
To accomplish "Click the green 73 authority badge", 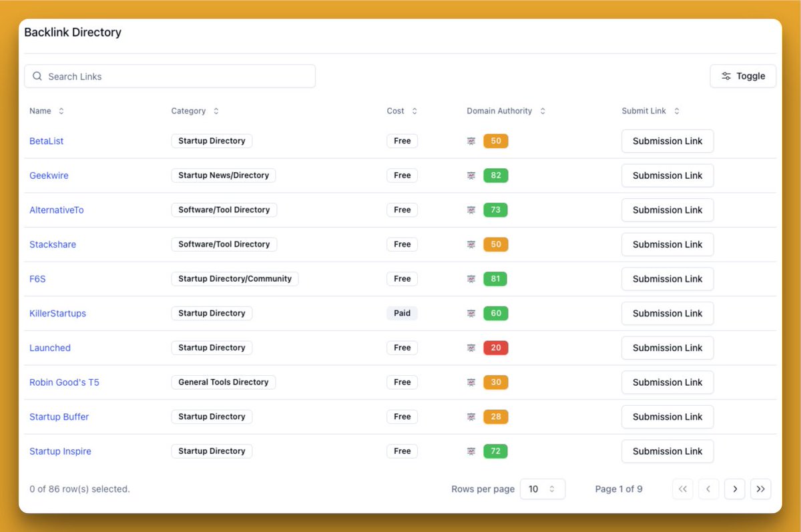I will tap(496, 210).
